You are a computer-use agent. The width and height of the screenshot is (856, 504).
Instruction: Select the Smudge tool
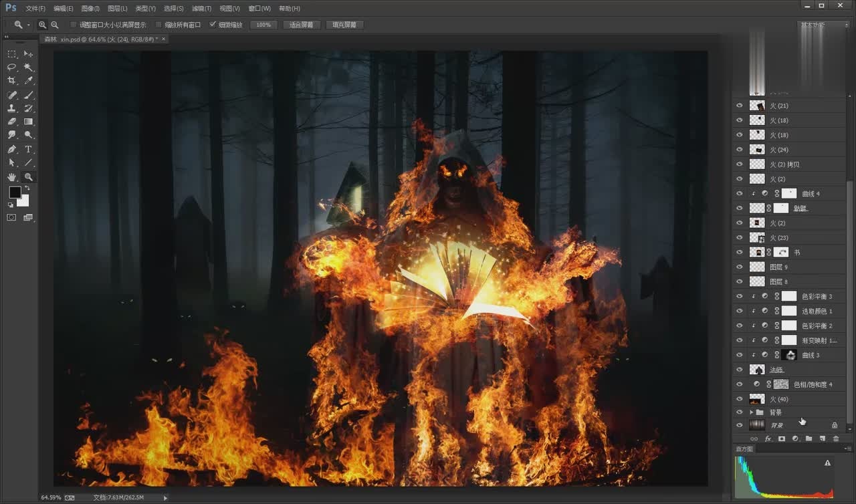tap(11, 135)
